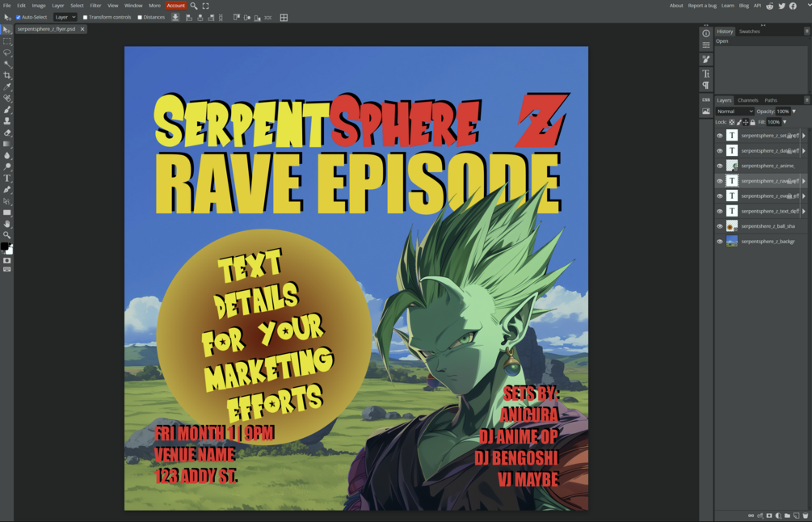The width and height of the screenshot is (812, 522).
Task: Select the Gradient tool
Action: coord(6,144)
